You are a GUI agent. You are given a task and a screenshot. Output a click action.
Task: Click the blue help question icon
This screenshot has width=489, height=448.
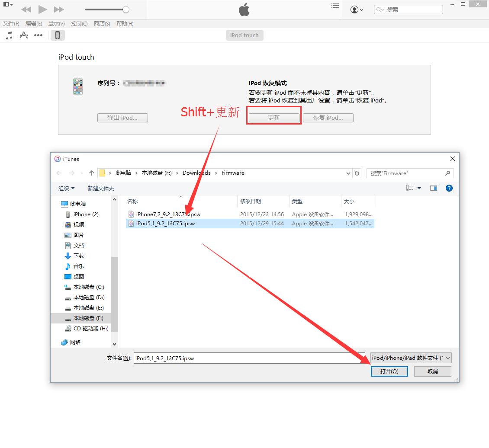(x=449, y=188)
